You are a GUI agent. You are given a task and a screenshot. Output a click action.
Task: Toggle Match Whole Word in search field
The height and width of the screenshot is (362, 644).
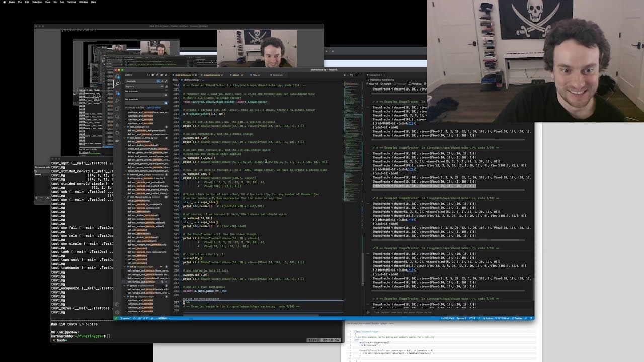[162, 81]
